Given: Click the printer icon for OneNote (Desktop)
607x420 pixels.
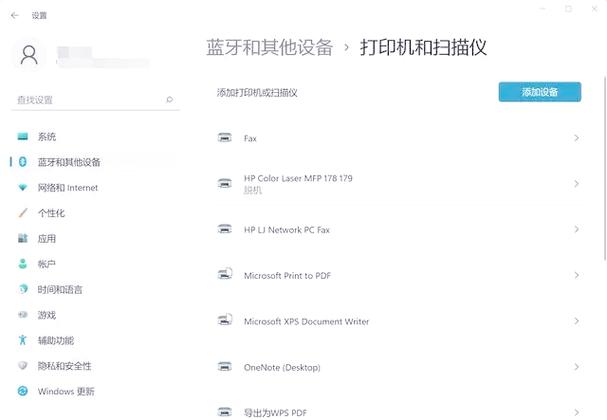Looking at the screenshot, I should point(225,367).
